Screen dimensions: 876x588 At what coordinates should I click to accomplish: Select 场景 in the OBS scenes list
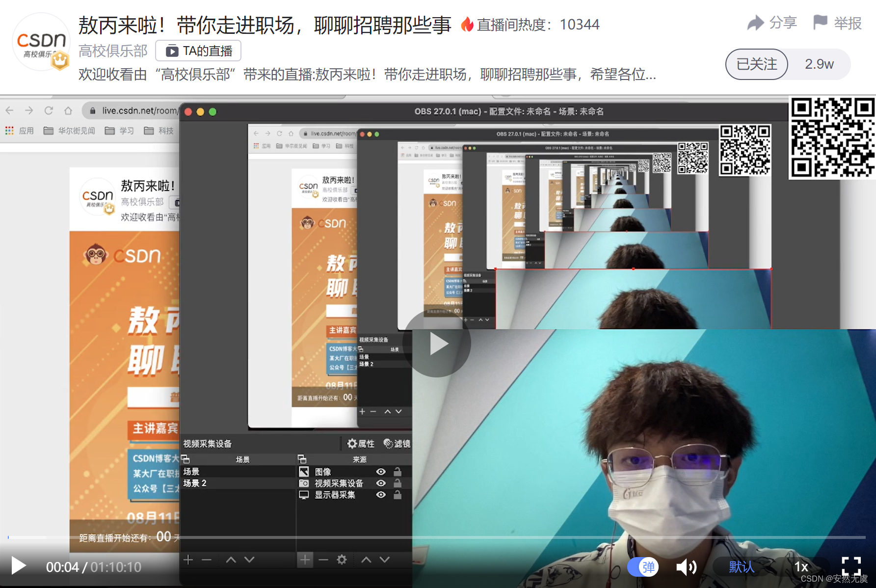click(x=238, y=472)
